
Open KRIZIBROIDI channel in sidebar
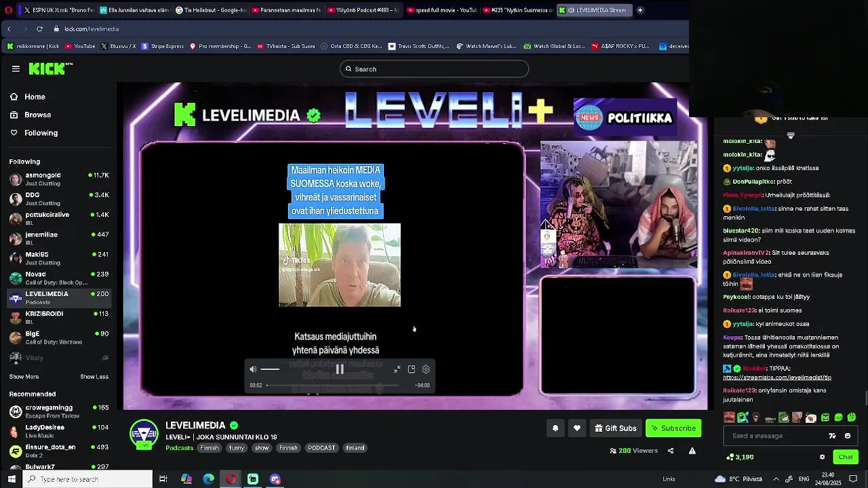coord(58,317)
